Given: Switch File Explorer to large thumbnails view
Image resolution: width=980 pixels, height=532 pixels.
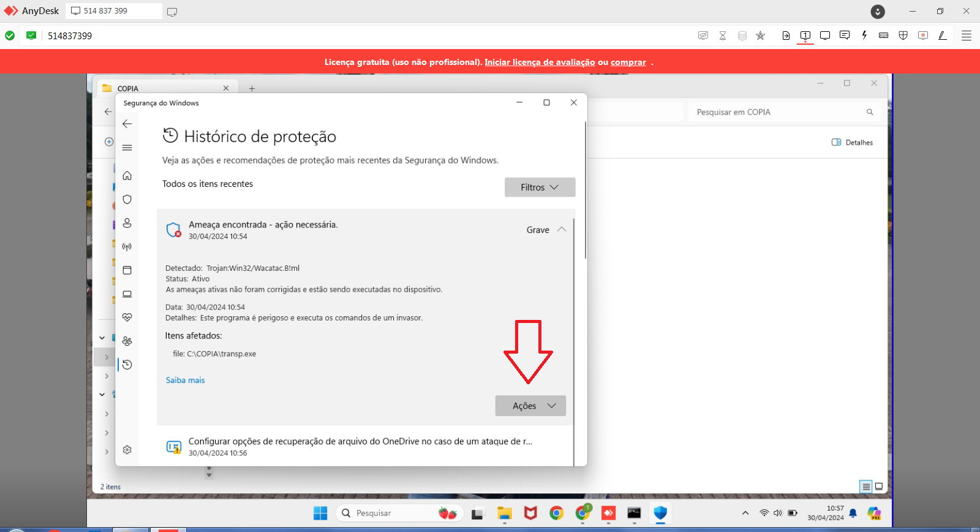Looking at the screenshot, I should 879,487.
